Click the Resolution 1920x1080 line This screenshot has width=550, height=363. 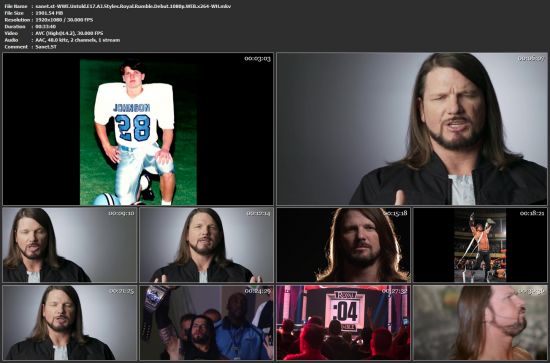pyautogui.click(x=49, y=20)
